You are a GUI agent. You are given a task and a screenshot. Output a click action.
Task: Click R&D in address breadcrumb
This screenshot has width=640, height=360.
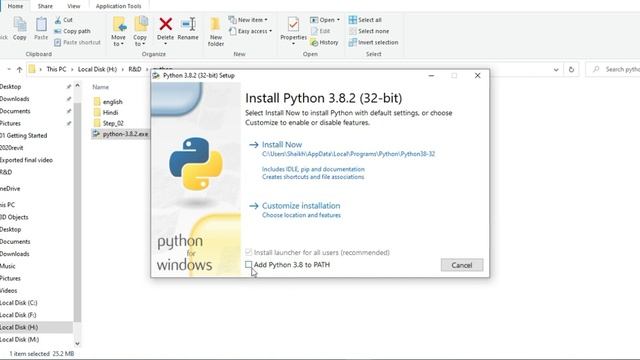135,69
